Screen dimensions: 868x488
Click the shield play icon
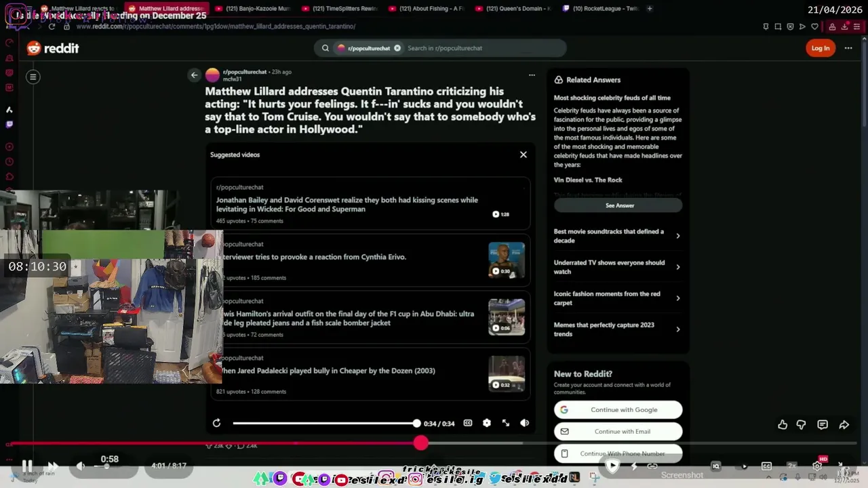(x=612, y=466)
